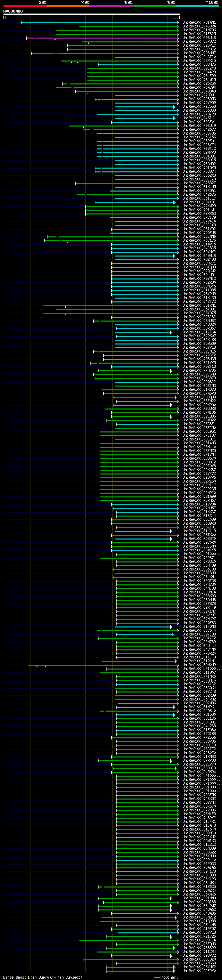Image resolution: width=222 pixels, height=980 pixels.
Task: Select hit label UniRef100_C2PZ60
Action: [199, 481]
